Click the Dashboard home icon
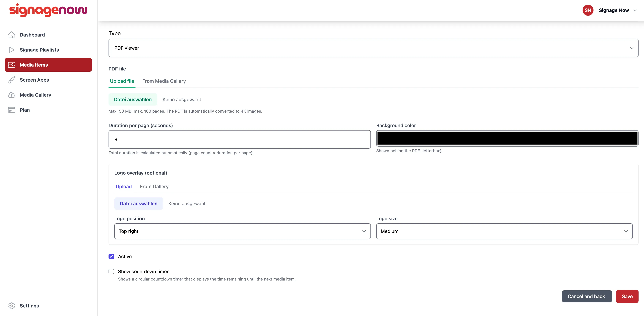Screen dimensions: 644x316 click(x=11, y=35)
